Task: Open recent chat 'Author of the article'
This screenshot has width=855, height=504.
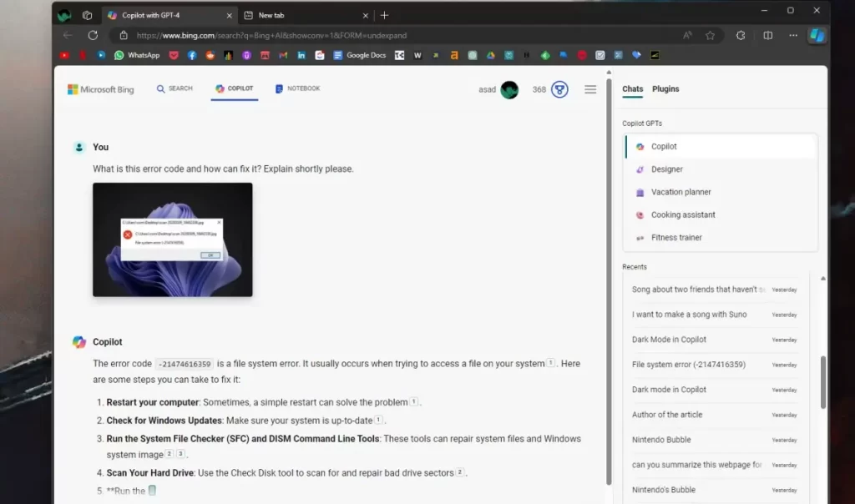Action: pyautogui.click(x=715, y=415)
